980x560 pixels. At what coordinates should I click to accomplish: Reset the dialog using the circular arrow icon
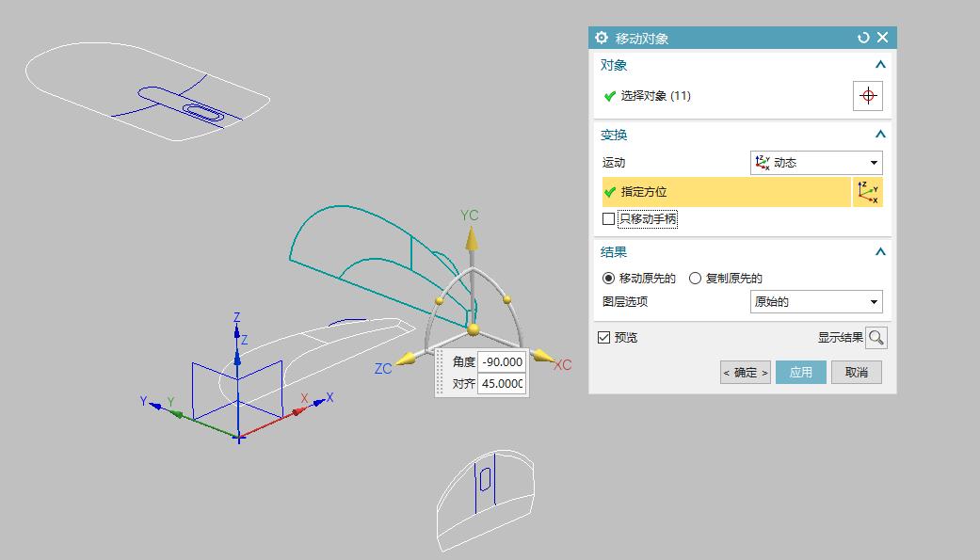tap(862, 38)
